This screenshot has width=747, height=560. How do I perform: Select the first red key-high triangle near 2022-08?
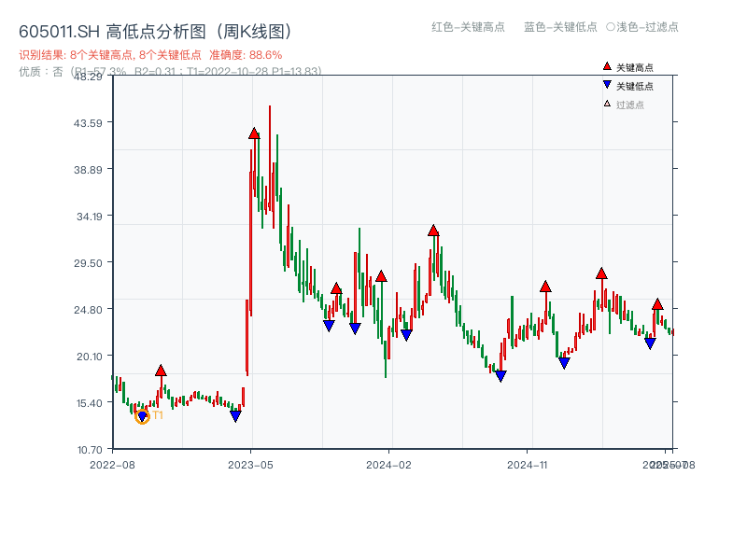pyautogui.click(x=160, y=370)
